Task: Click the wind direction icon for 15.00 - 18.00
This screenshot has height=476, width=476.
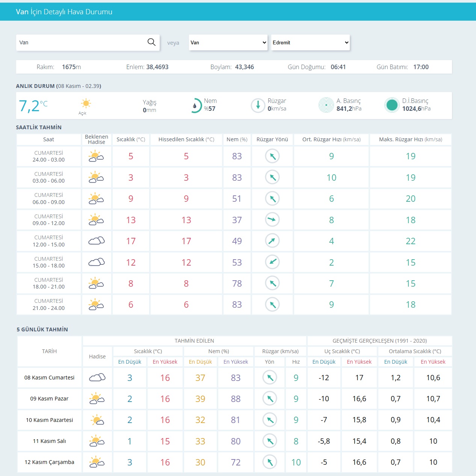Action: (x=272, y=262)
